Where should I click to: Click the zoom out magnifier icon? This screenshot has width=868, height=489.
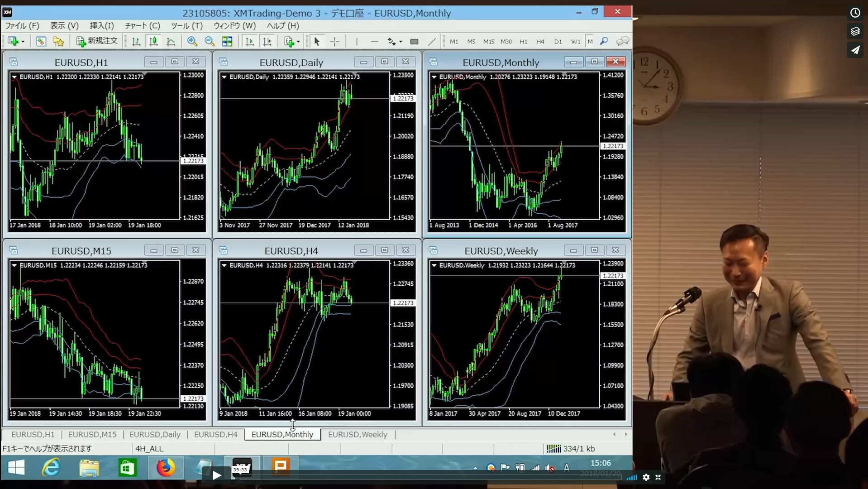click(x=209, y=42)
